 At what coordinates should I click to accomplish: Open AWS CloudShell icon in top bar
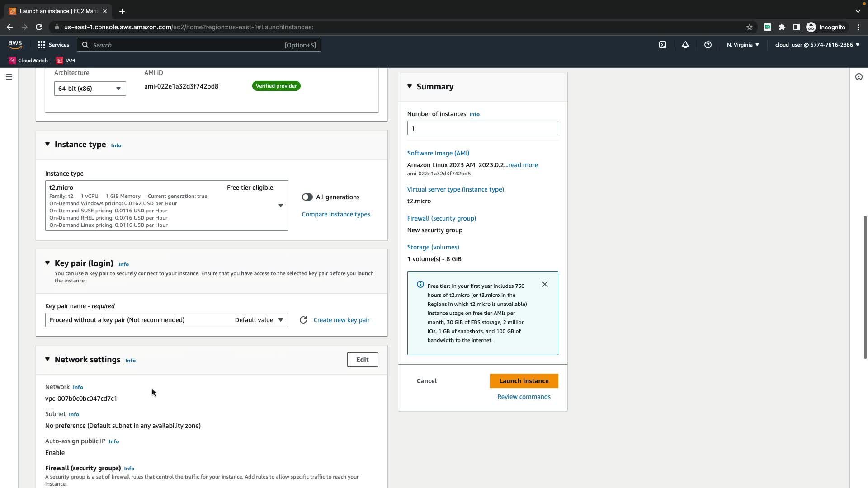tap(662, 45)
